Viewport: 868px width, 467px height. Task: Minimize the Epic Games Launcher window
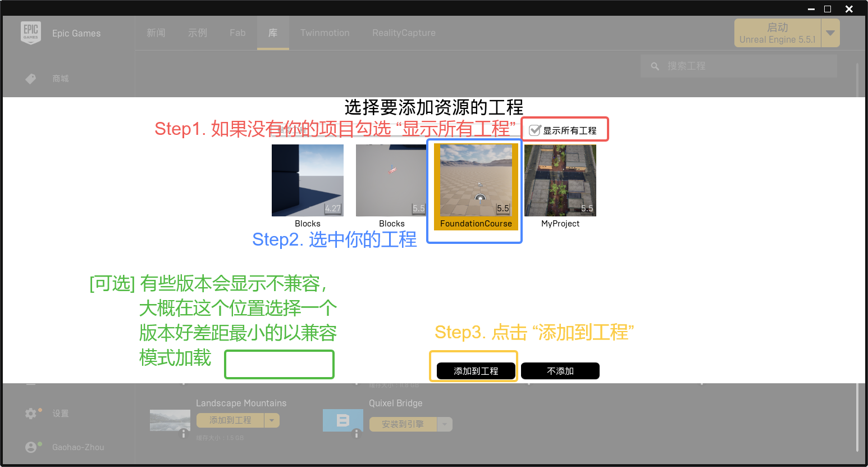[811, 9]
